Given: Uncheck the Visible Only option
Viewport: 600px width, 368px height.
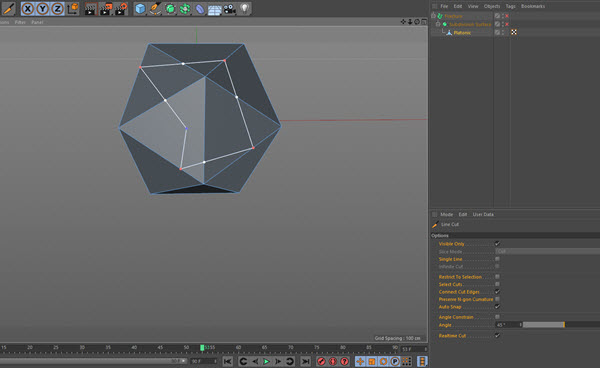Looking at the screenshot, I should [x=497, y=244].
